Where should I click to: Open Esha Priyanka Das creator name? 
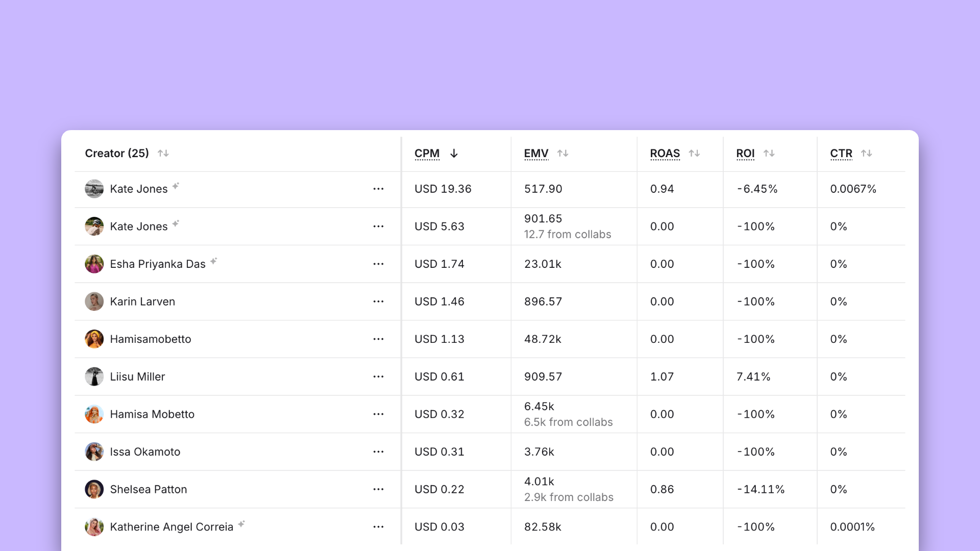point(158,264)
